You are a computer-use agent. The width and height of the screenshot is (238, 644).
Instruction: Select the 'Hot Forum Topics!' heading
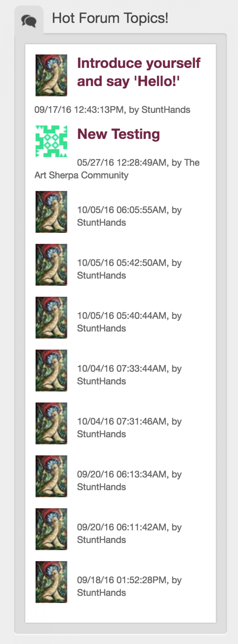coord(110,18)
